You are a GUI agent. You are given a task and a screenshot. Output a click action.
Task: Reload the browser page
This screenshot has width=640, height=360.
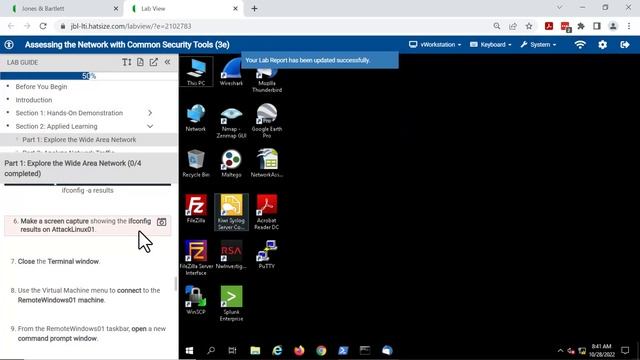point(43,26)
